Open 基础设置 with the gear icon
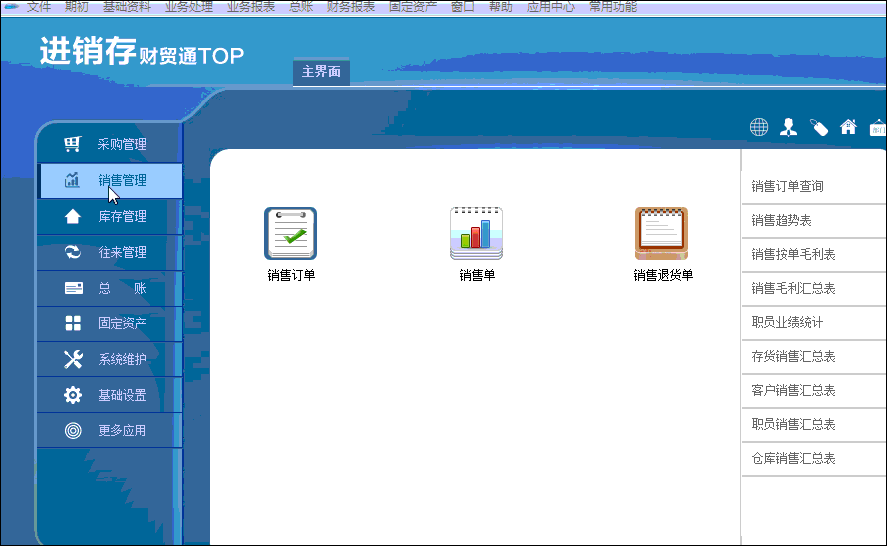This screenshot has height=546, width=887. point(110,395)
